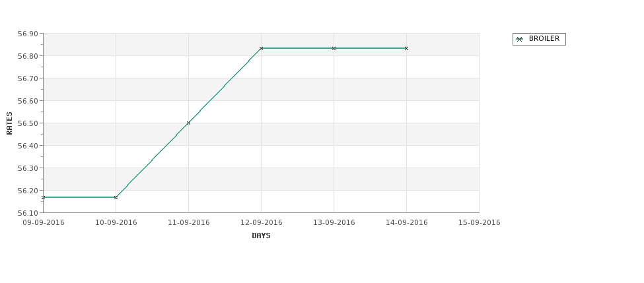Select the data point at 12-09-2016
Screen dimensions: 644x283
[x=261, y=48]
